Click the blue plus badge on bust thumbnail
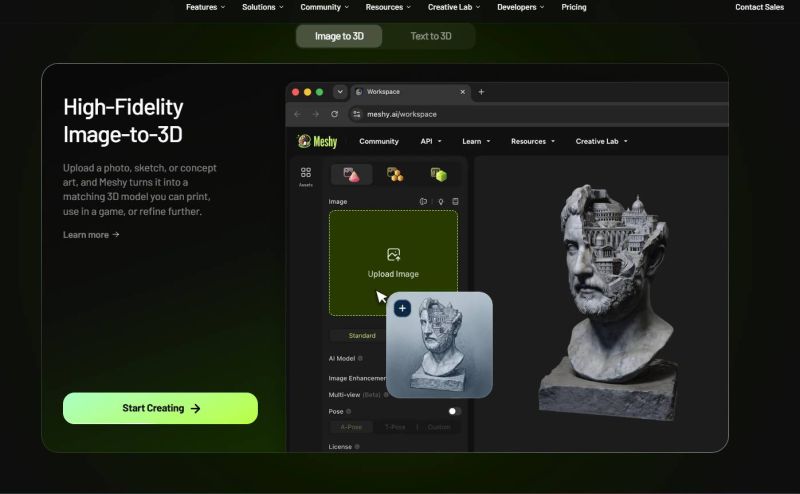 [403, 308]
